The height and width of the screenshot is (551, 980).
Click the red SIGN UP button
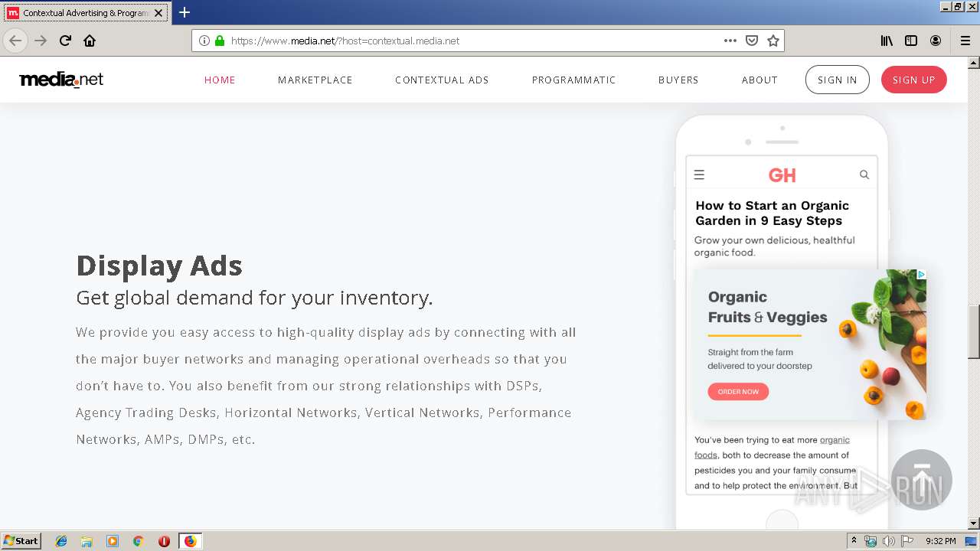pyautogui.click(x=913, y=80)
